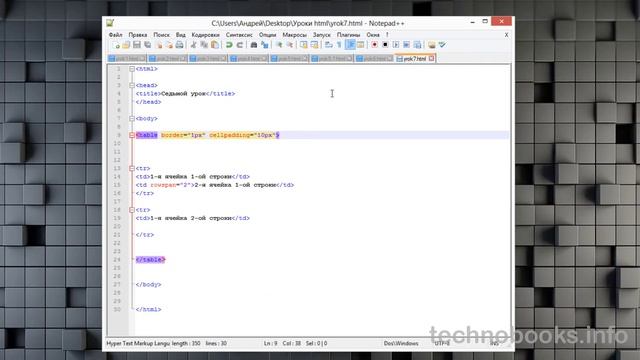
Task: Click the Save recorded macro icon
Action: (x=418, y=45)
